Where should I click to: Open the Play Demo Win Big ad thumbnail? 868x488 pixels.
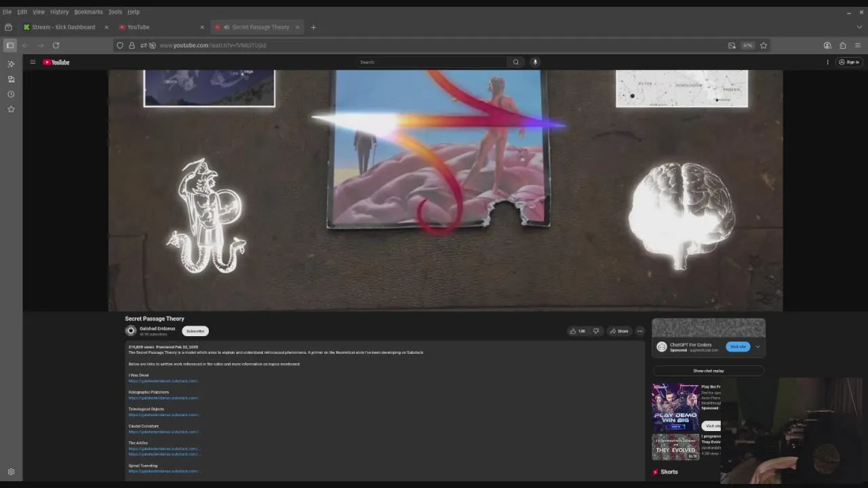coord(675,407)
